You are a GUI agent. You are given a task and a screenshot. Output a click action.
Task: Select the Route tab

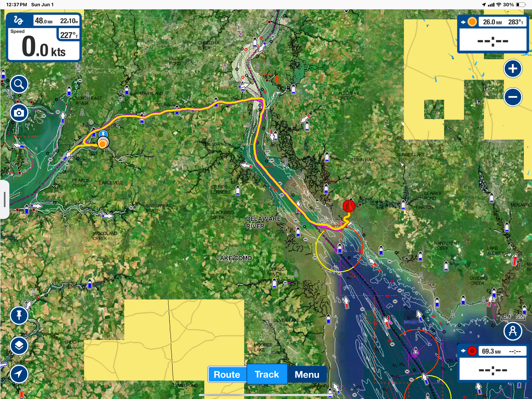(227, 375)
